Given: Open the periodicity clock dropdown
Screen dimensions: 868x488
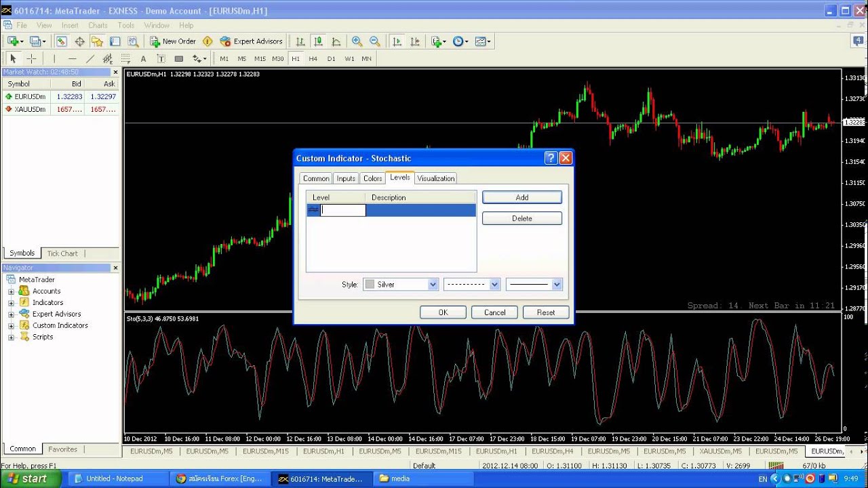Looking at the screenshot, I should pyautogui.click(x=460, y=41).
